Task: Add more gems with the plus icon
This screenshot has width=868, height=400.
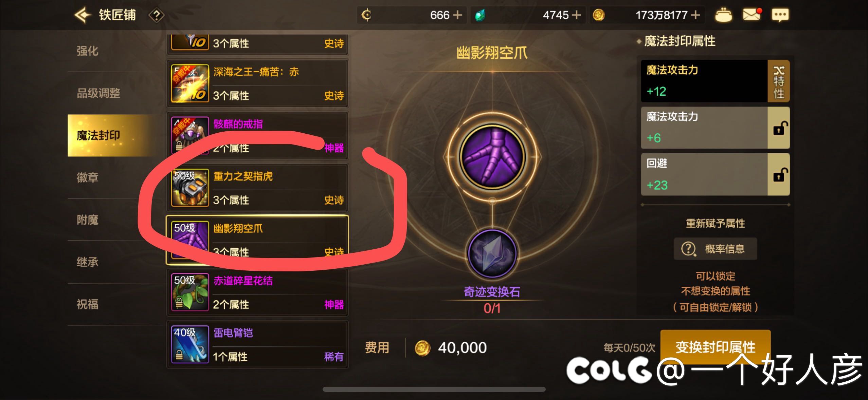Action: point(576,15)
